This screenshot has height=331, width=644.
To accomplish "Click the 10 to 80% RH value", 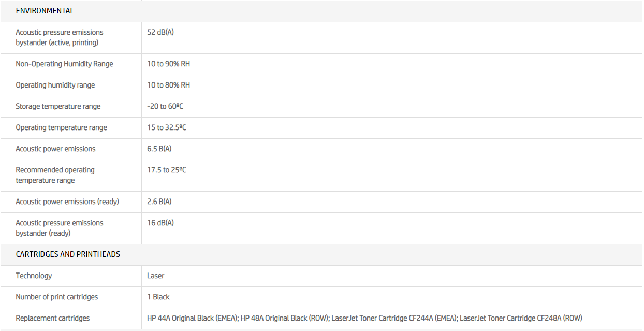I will (x=168, y=85).
